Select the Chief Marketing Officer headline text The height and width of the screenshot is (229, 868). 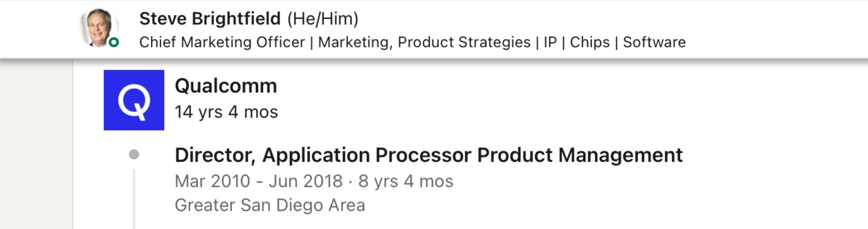click(222, 42)
